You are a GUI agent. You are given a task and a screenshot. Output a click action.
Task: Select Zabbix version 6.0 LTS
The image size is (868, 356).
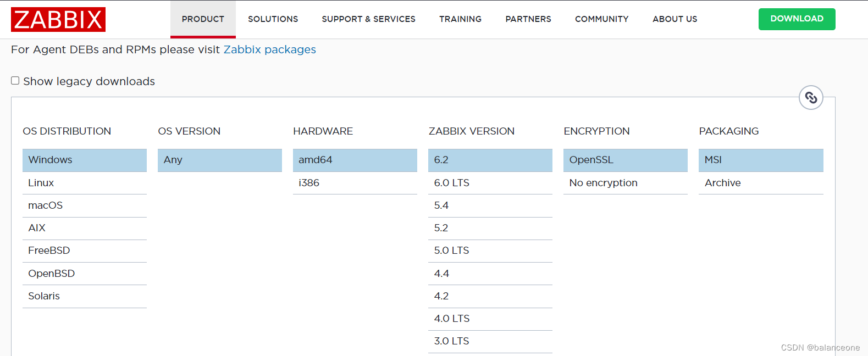[490, 183]
